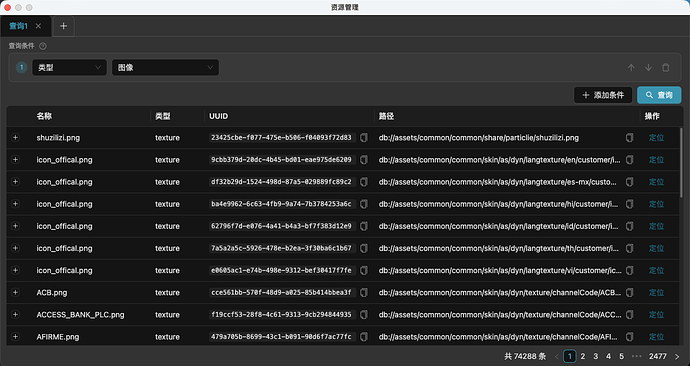
Task: Click the 添加条件 button
Action: coord(603,95)
